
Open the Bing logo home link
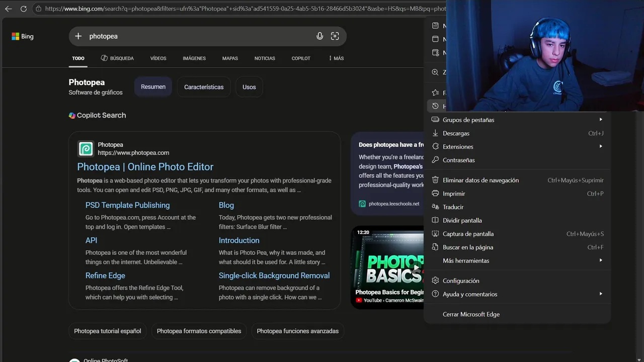(23, 36)
